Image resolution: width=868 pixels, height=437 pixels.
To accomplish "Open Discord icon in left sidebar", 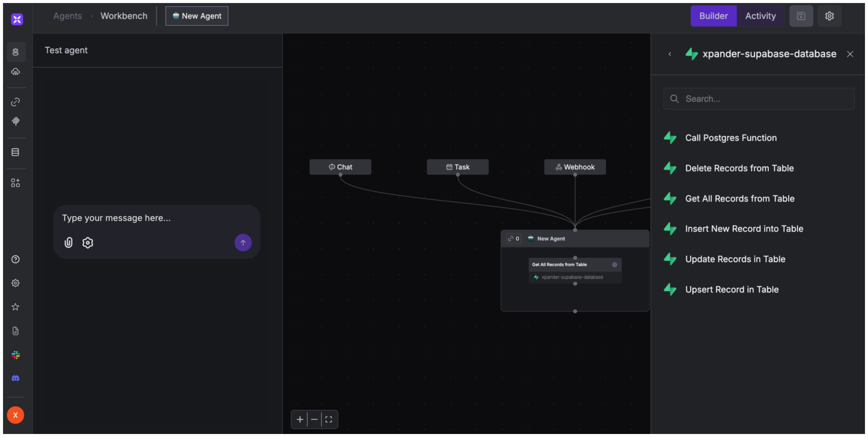I will tap(15, 378).
